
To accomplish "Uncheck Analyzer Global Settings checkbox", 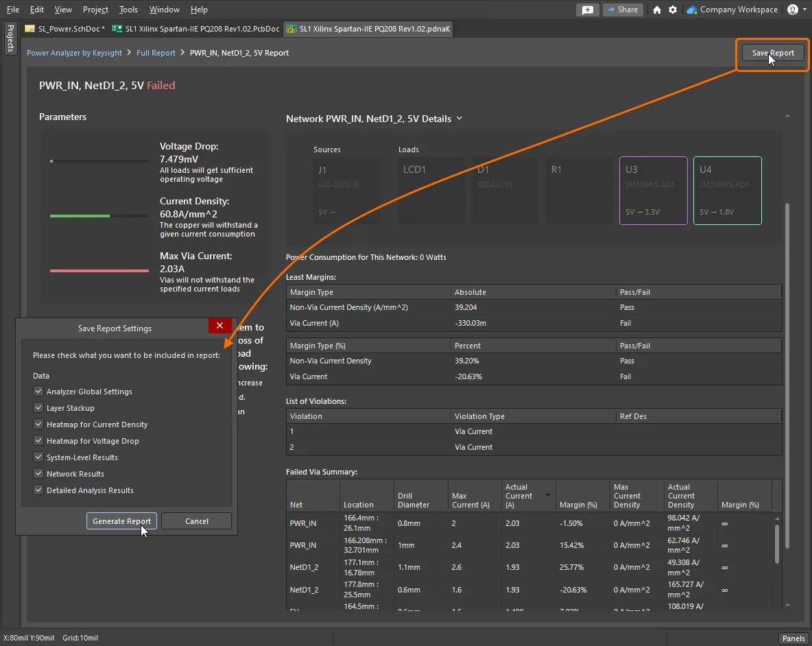I will click(x=38, y=392).
